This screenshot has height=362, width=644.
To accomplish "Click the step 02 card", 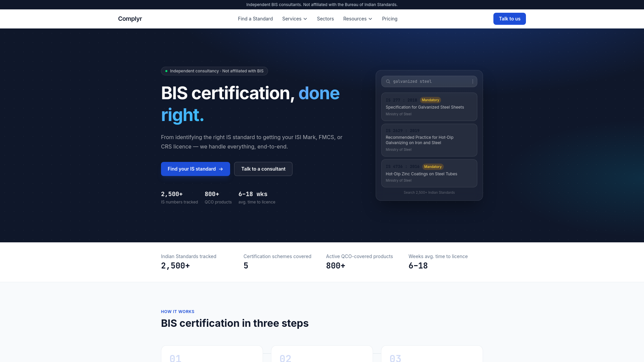I will pos(322,354).
